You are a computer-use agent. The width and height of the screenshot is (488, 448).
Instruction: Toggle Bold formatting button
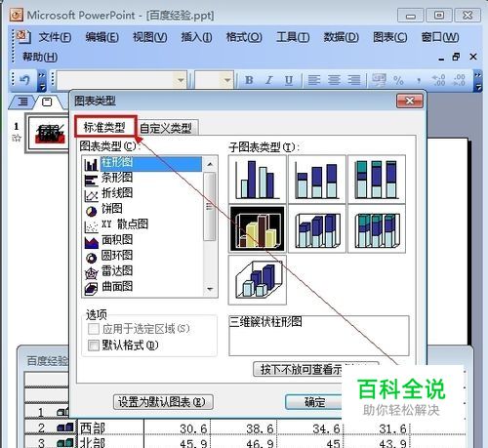(249, 80)
